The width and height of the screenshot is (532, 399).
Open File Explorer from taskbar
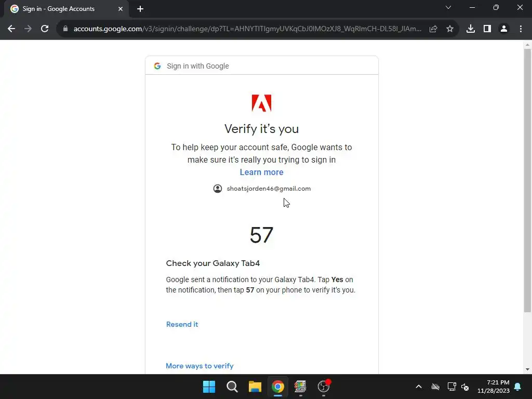click(255, 387)
